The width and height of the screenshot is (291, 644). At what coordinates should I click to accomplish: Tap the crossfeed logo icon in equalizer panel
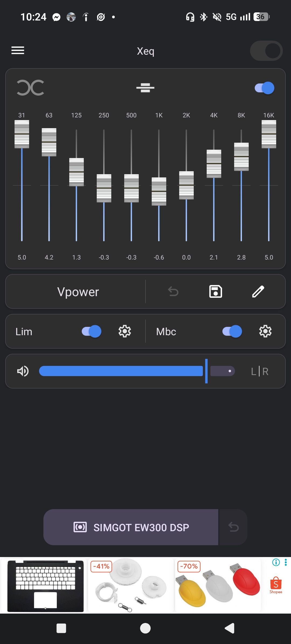coord(30,87)
